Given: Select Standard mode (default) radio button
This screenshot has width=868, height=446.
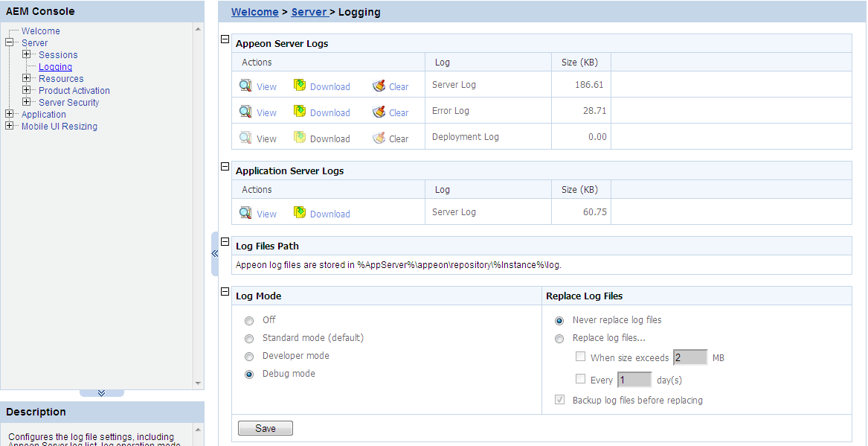Looking at the screenshot, I should click(249, 339).
